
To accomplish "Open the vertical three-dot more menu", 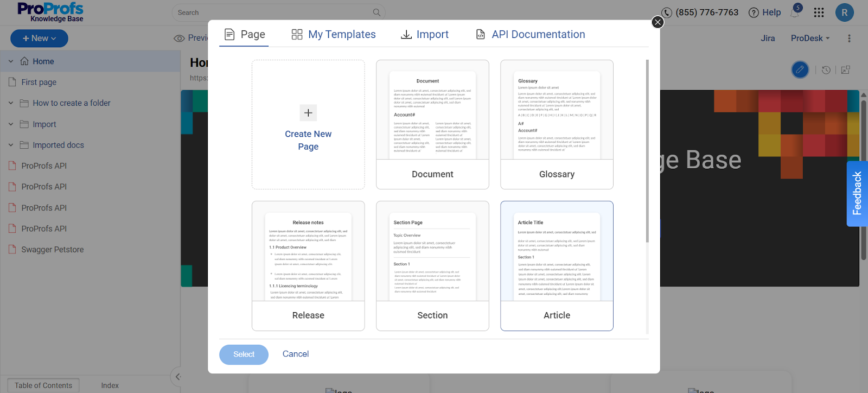I will click(849, 39).
